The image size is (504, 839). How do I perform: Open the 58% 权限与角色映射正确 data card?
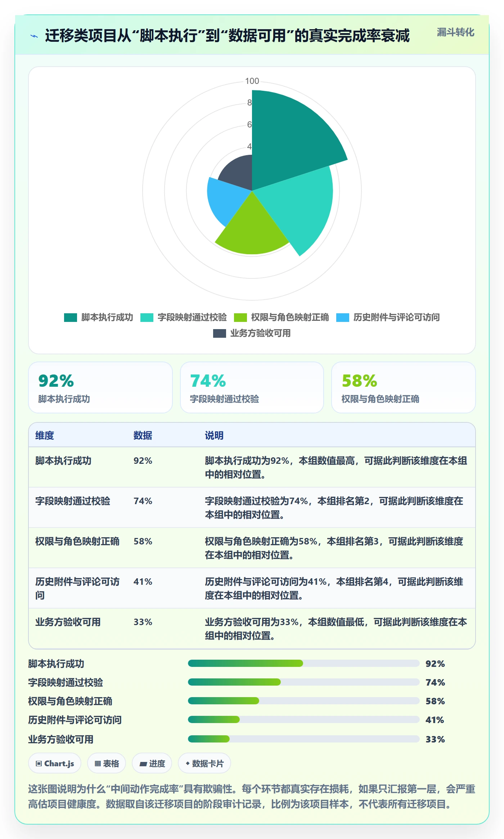tap(404, 387)
